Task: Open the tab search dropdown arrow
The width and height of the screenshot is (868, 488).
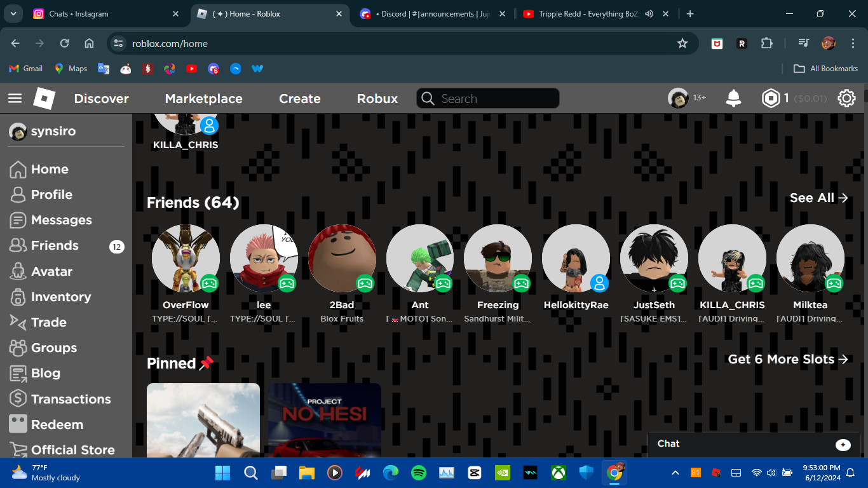Action: pos(13,13)
